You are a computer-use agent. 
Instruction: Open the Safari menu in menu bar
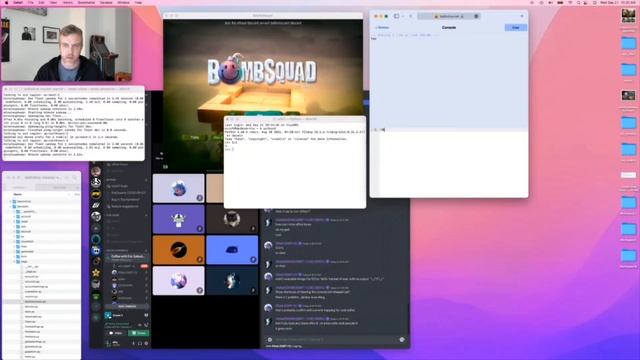pyautogui.click(x=18, y=2)
